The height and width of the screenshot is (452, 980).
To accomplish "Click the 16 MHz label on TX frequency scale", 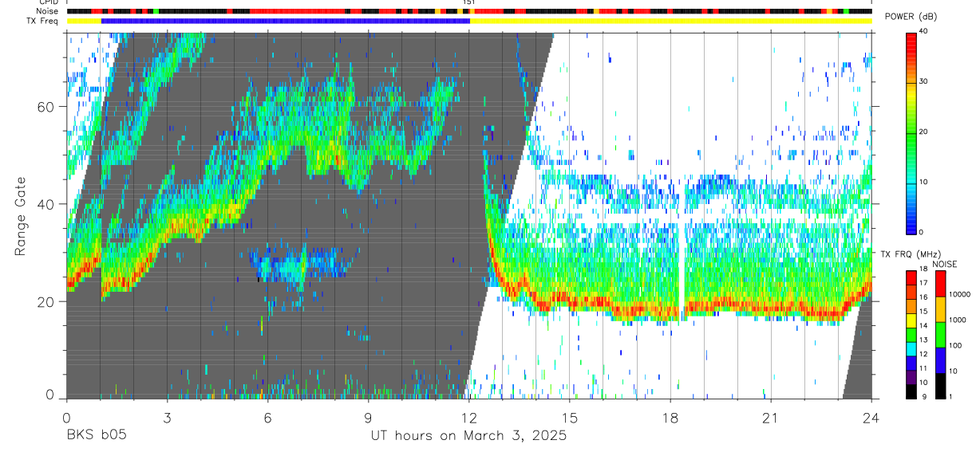I will pos(925,297).
